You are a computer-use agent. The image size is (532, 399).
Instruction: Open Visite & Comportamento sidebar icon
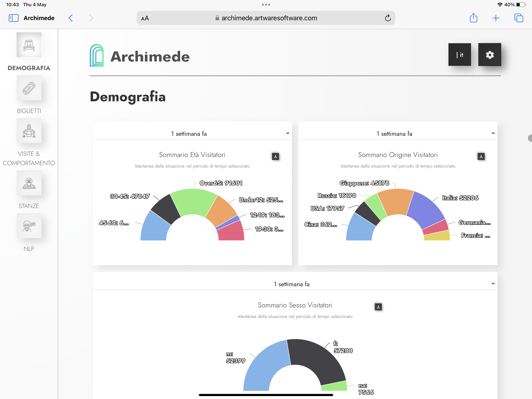click(x=29, y=131)
